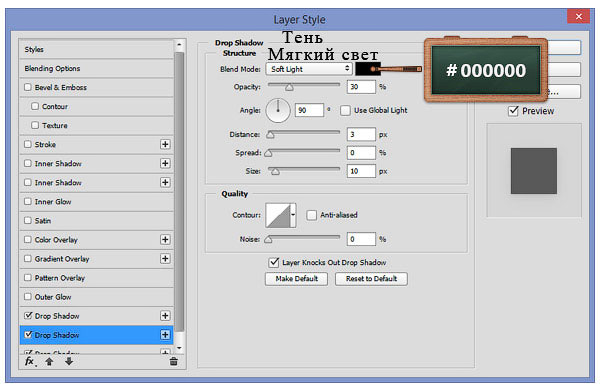
Task: Click the Noise slider handle
Action: pos(268,240)
